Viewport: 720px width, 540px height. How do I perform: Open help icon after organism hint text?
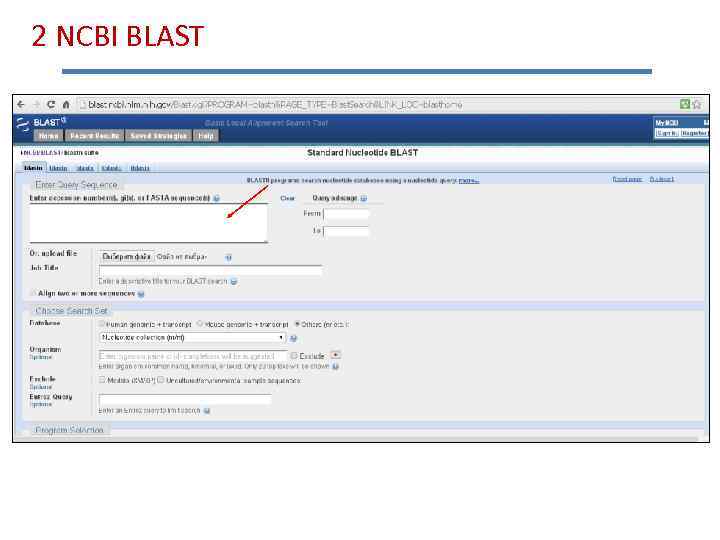tap(336, 366)
